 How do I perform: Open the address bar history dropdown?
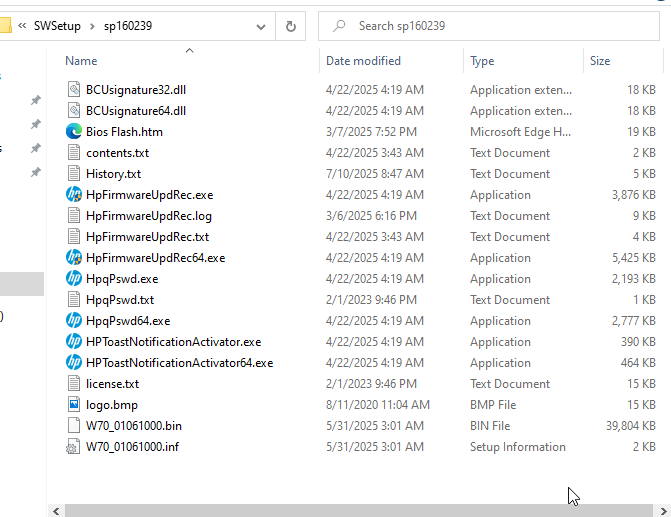(x=261, y=27)
